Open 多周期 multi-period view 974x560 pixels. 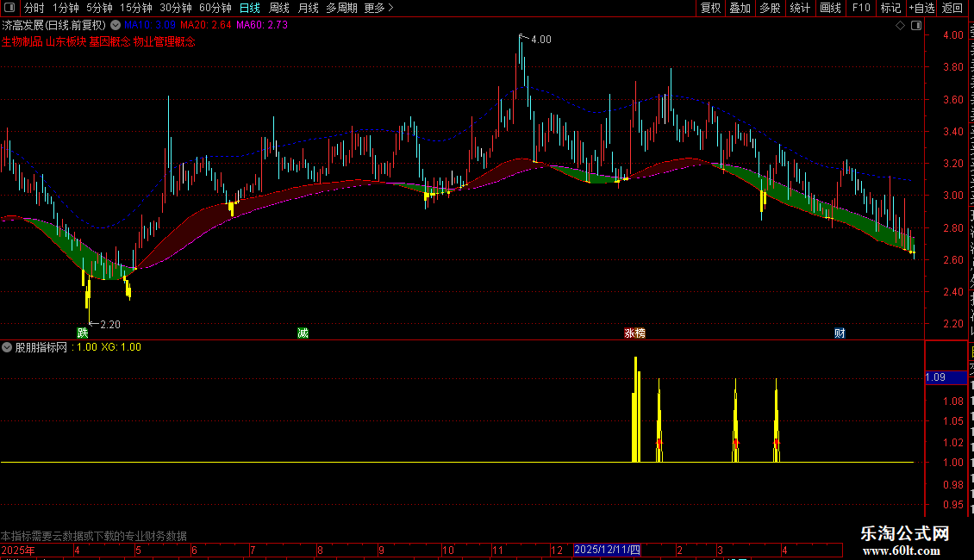[x=341, y=8]
